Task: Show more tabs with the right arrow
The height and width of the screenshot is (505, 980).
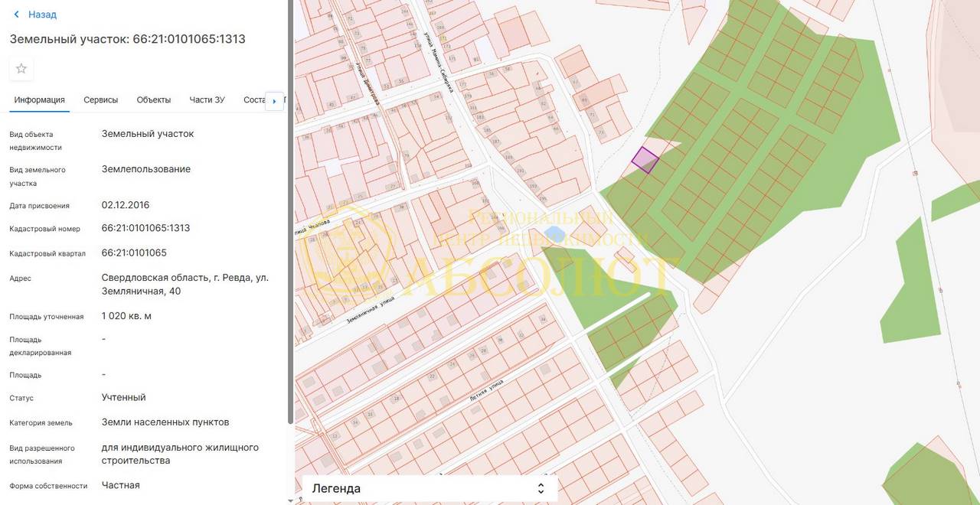Action: tap(274, 100)
